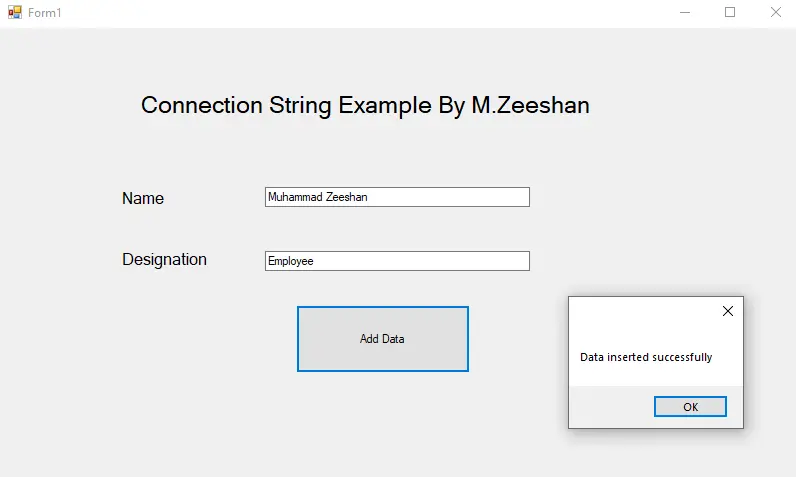Focus the Designation text field

(397, 261)
